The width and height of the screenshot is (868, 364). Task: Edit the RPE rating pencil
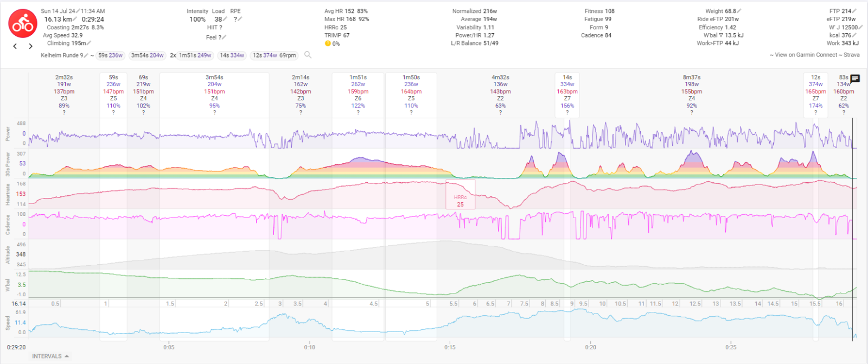(x=240, y=19)
